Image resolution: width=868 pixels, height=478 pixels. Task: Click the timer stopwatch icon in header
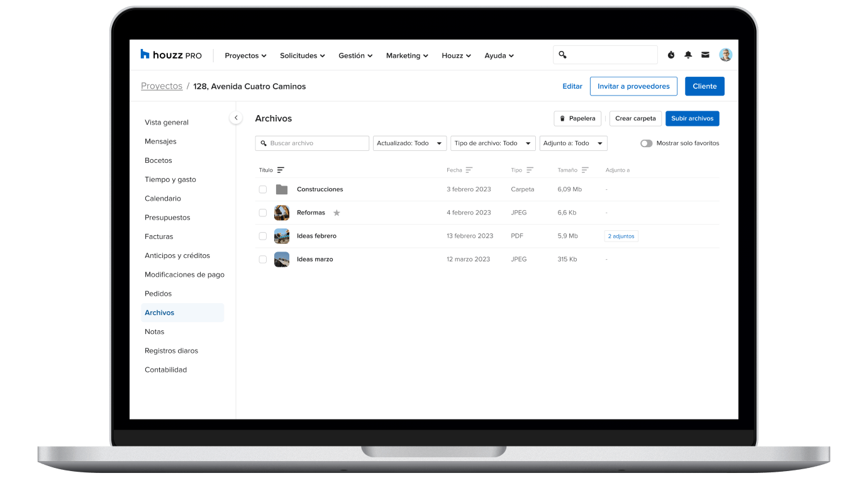[x=671, y=55]
